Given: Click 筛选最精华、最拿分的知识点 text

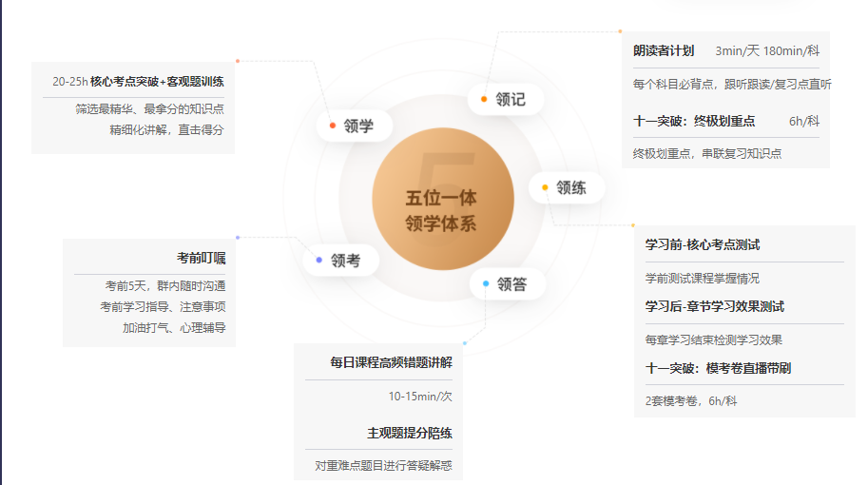Looking at the screenshot, I should [150, 109].
